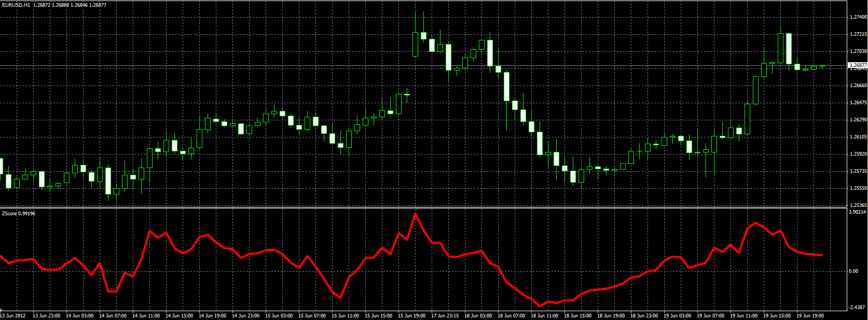Click the 1.27215 price axis label
Viewport: 868px width, 320px height.
point(858,34)
